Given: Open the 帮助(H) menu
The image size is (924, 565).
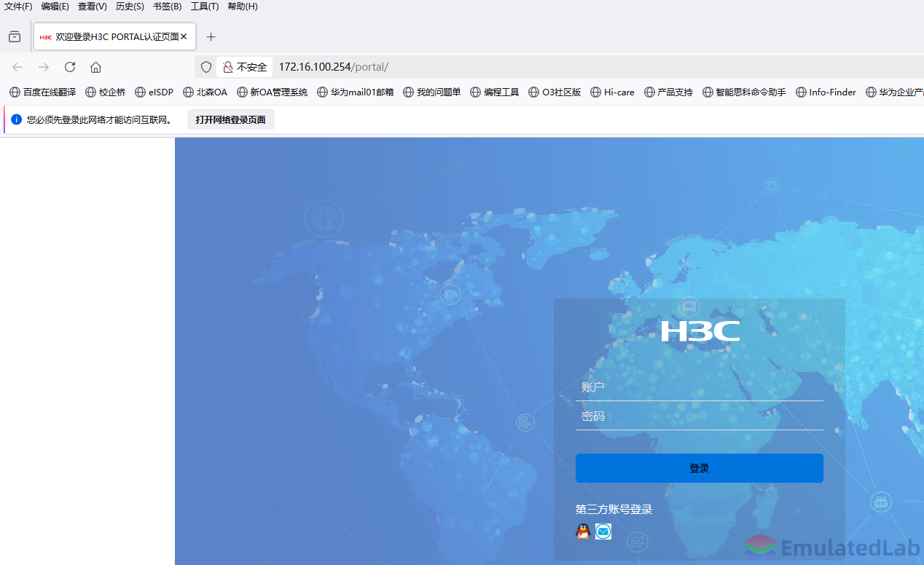Looking at the screenshot, I should point(242,7).
